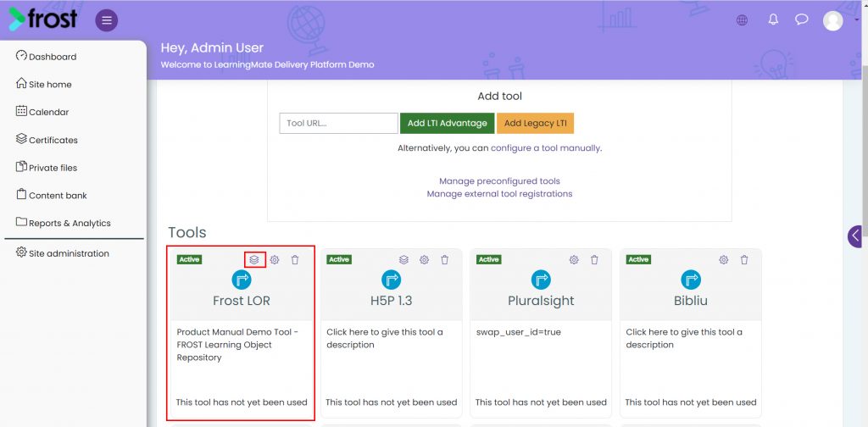
Task: Edit the Bibliu description placeholder
Action: pyautogui.click(x=684, y=339)
